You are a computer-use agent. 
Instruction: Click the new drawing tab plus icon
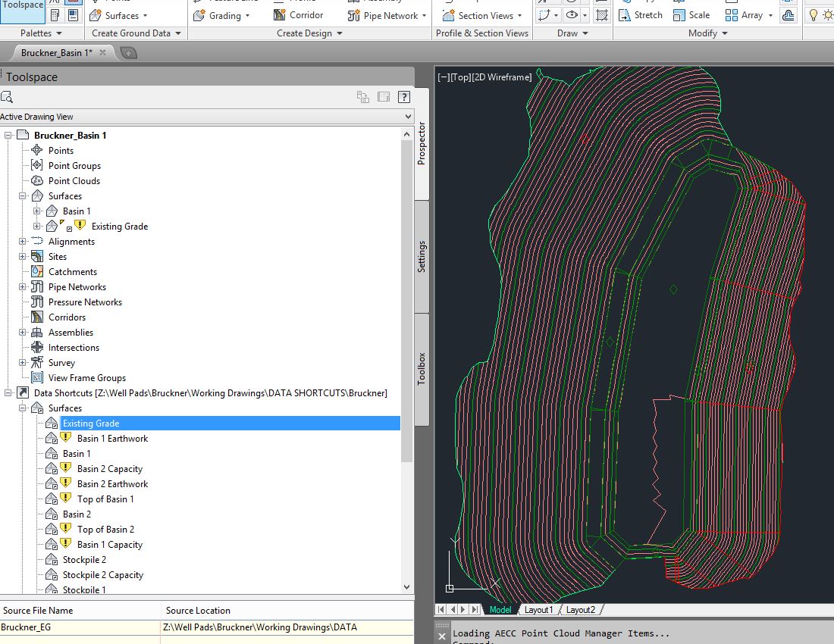pyautogui.click(x=128, y=52)
